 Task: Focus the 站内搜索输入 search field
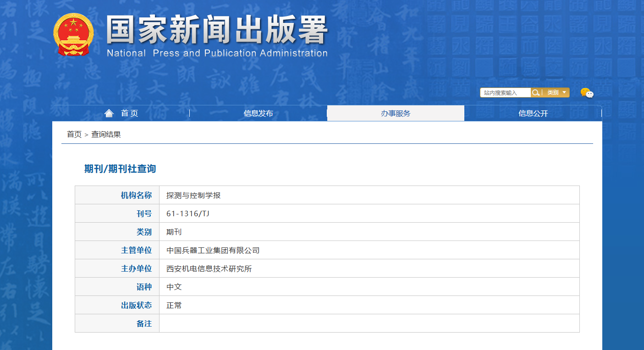click(x=505, y=93)
